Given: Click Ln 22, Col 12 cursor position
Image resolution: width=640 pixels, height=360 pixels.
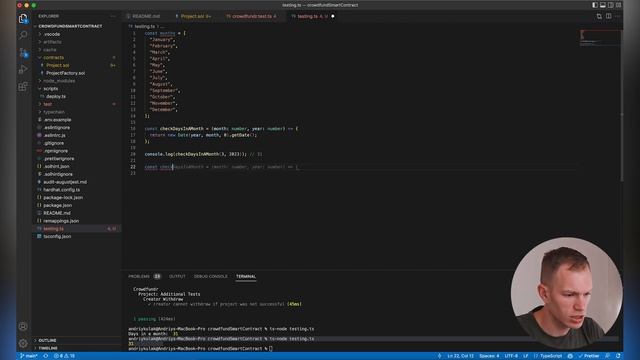Looking at the screenshot, I should click(460, 356).
